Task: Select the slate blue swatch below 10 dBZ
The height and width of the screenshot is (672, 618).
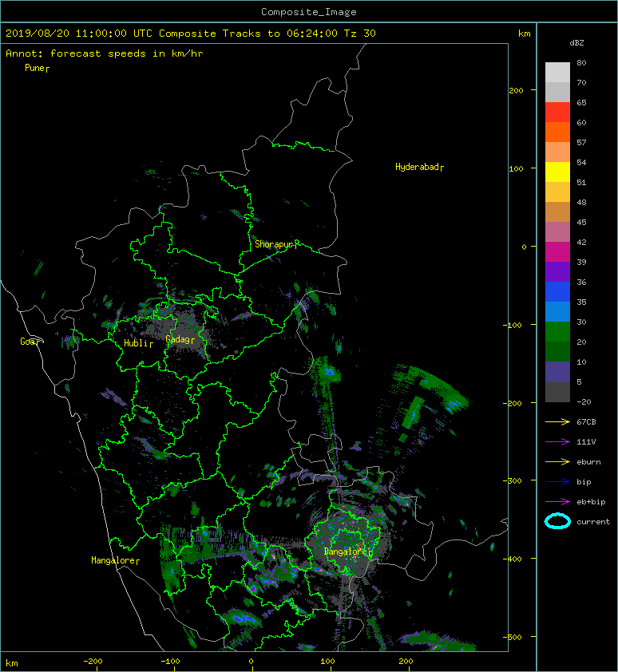Action: click(x=557, y=372)
